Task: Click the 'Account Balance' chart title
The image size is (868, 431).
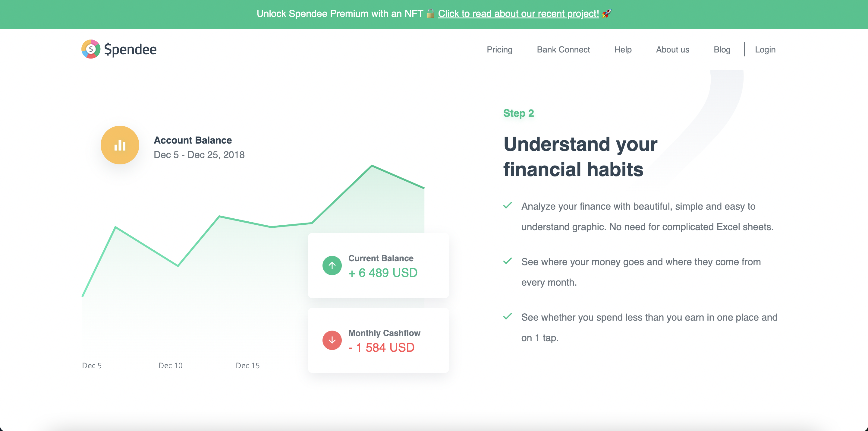Action: [x=193, y=140]
